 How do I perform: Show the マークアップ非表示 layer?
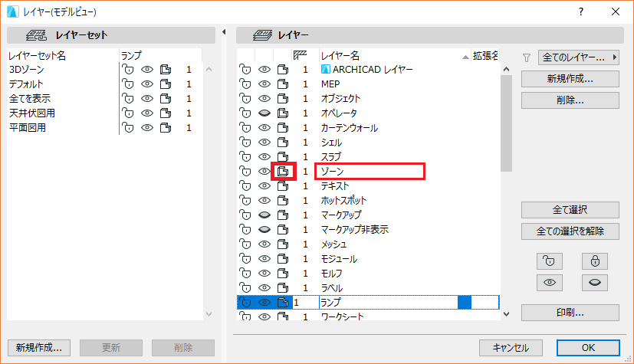264,229
